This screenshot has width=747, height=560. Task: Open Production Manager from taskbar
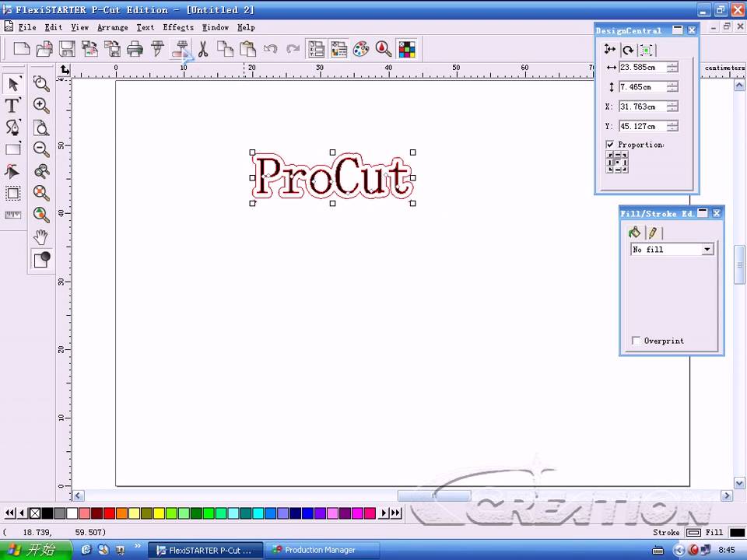tap(321, 550)
